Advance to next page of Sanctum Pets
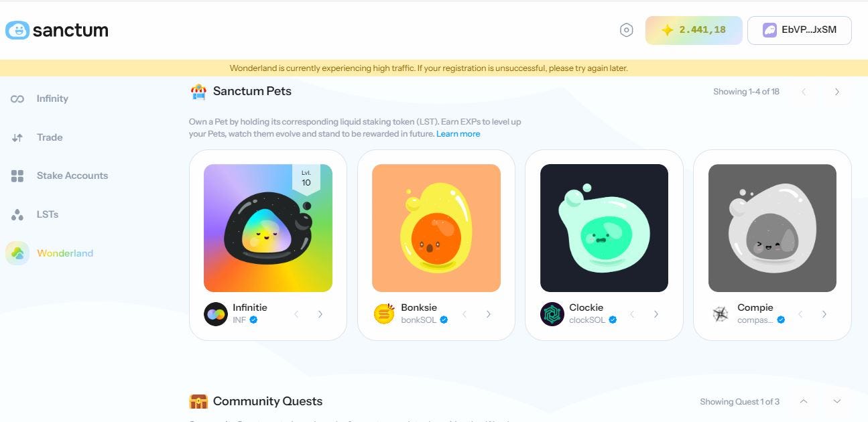 [x=836, y=91]
